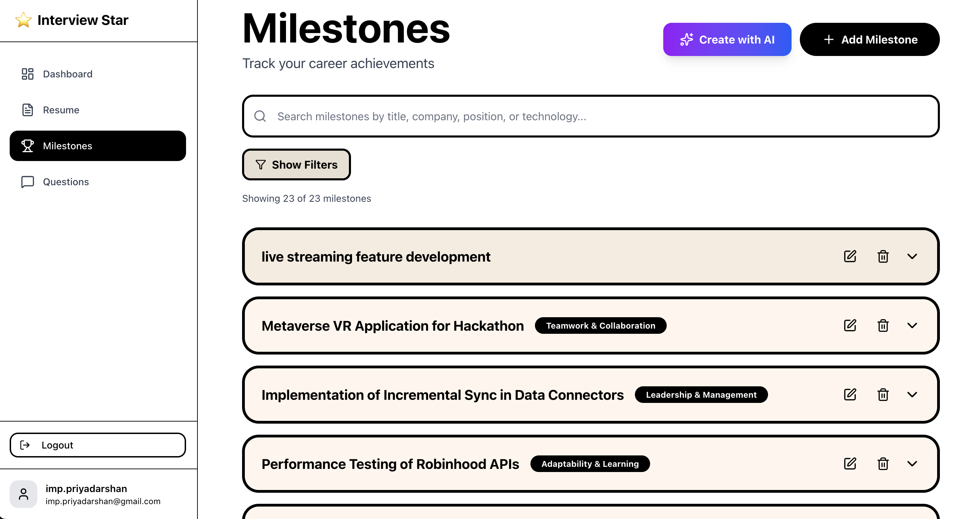Open the Dashboard section
The image size is (980, 519).
pos(67,74)
